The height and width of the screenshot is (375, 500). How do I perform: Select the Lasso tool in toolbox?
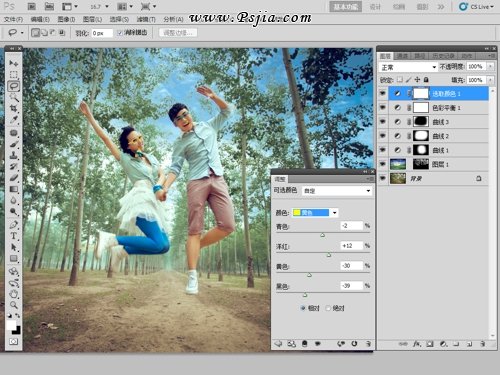point(13,86)
